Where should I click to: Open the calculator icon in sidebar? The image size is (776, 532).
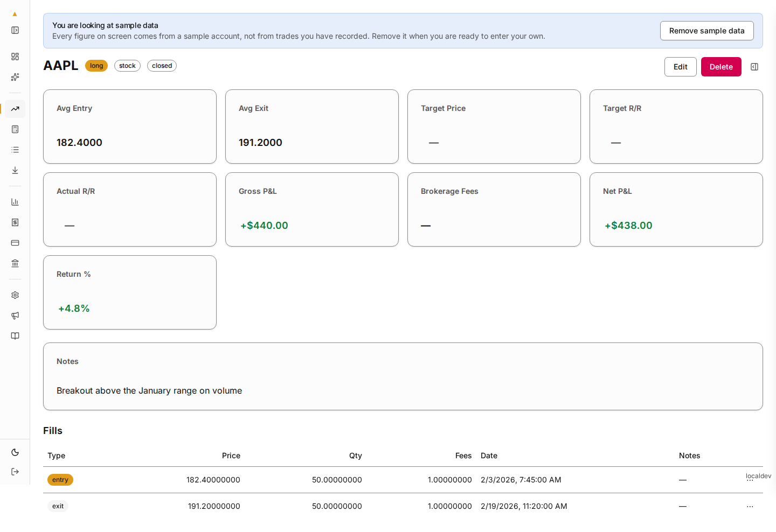click(x=15, y=129)
